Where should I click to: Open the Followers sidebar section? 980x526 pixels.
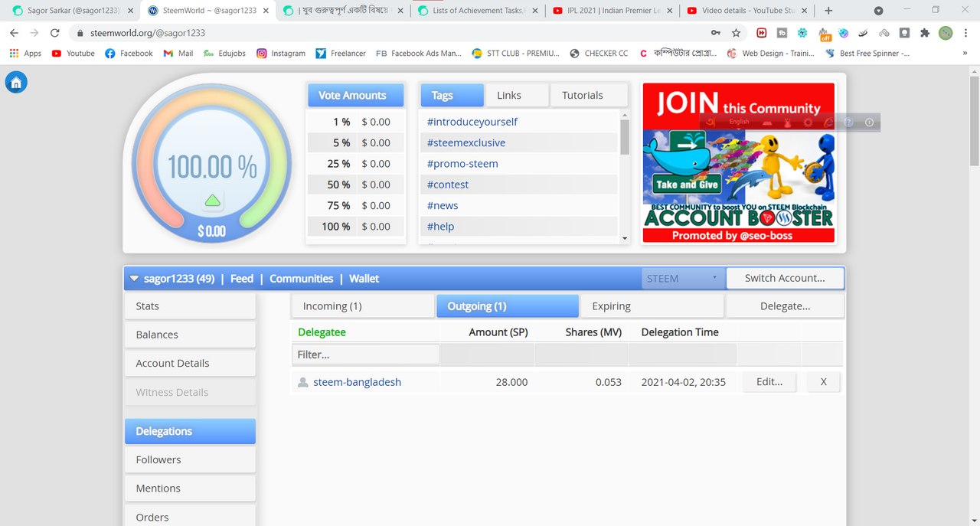pos(190,459)
